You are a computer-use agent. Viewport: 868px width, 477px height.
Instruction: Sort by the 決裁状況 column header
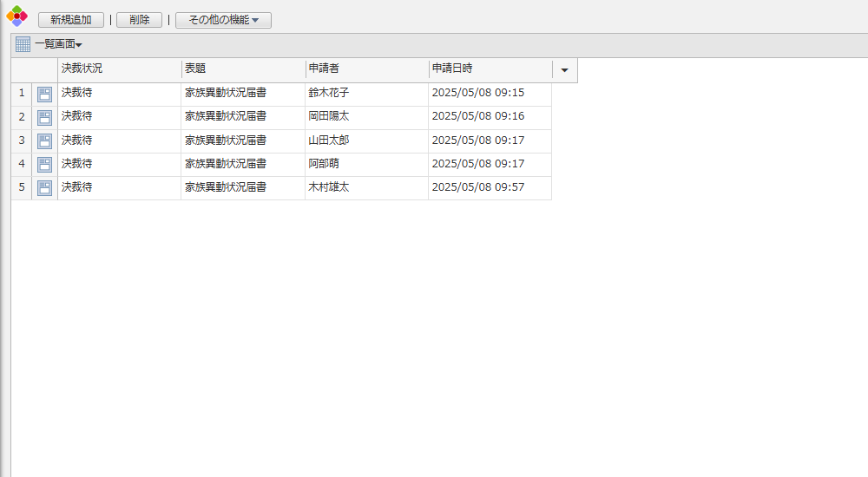pos(119,69)
